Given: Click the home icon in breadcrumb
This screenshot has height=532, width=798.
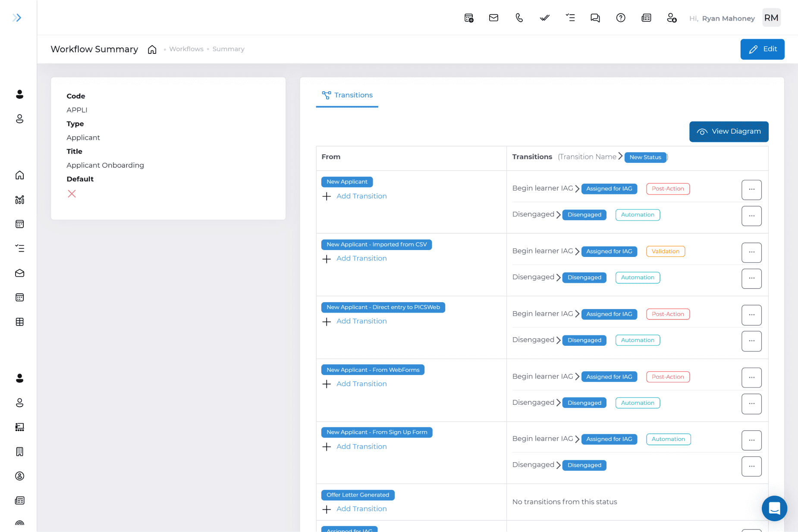Looking at the screenshot, I should pyautogui.click(x=152, y=50).
